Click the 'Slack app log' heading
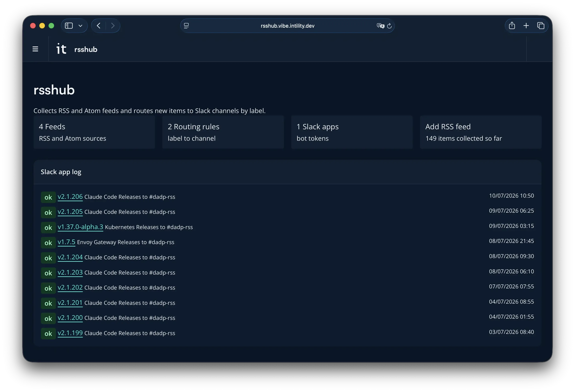Viewport: 575px width, 392px height. tap(61, 172)
